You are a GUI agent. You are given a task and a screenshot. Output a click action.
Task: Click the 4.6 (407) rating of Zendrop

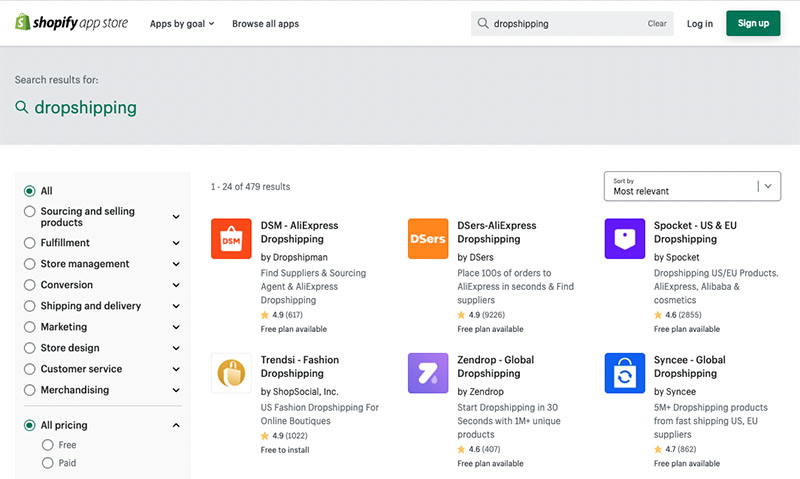479,449
